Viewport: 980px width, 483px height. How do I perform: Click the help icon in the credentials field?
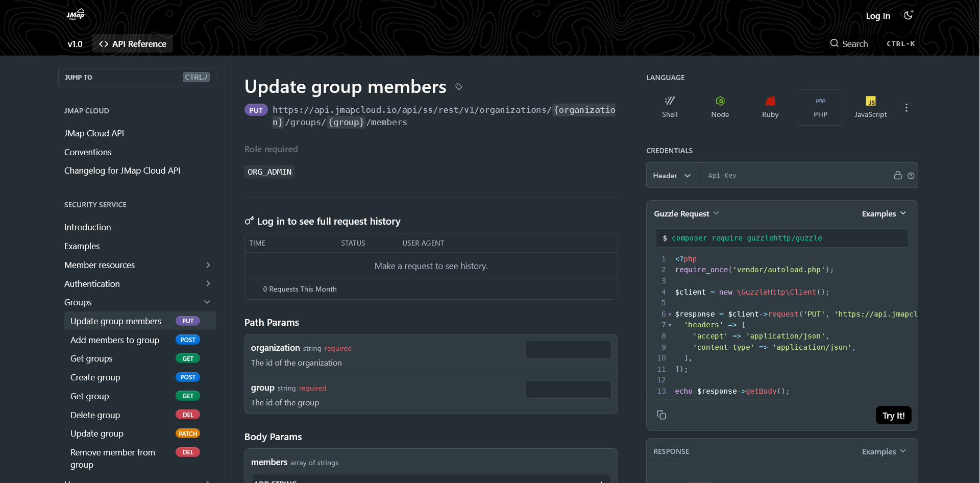click(911, 176)
